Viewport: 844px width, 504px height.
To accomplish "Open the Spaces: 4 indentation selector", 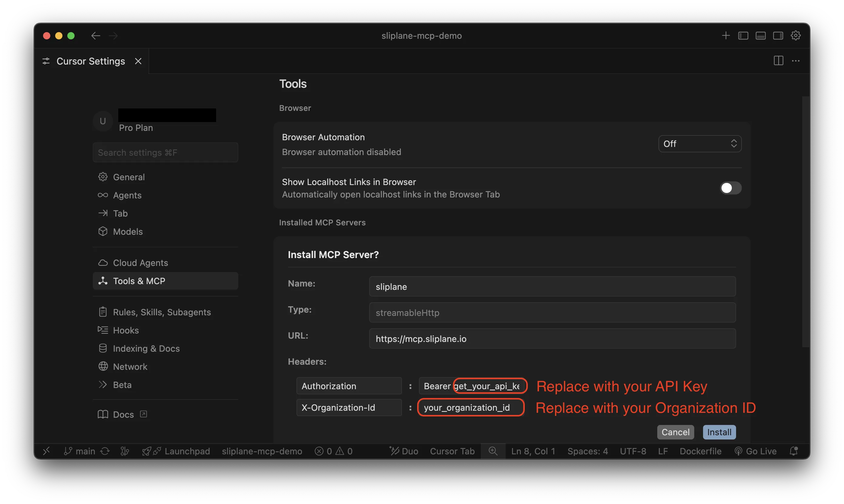I will (587, 451).
